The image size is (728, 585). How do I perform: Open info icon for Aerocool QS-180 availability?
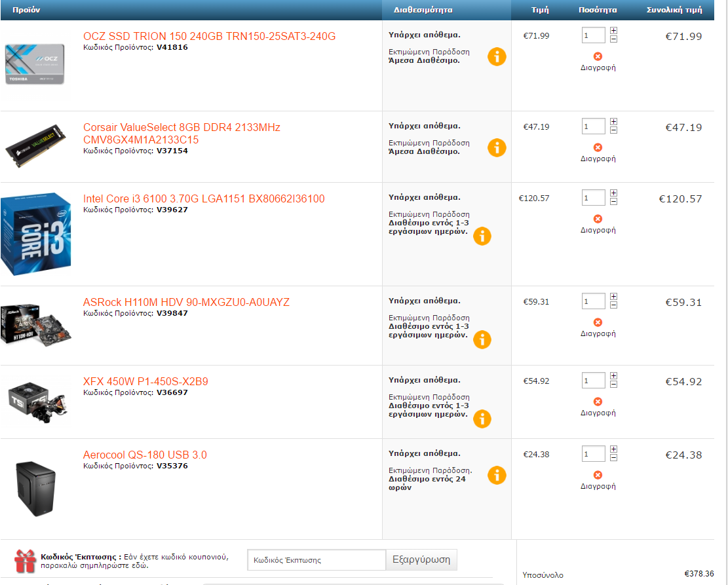496,475
